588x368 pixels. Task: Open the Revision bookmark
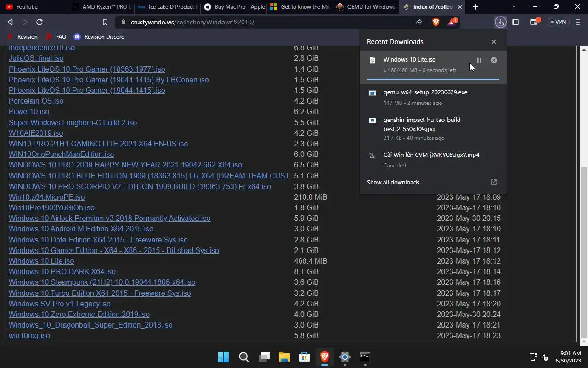coord(23,37)
